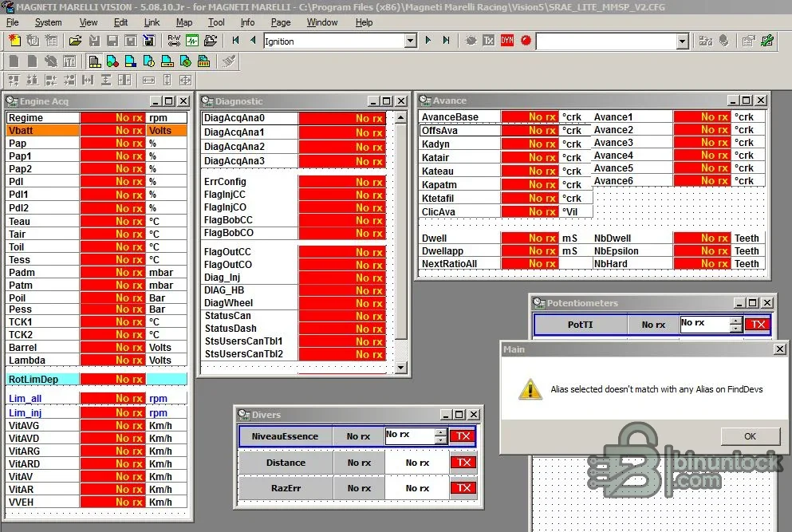Click the TX button for Distance

(463, 463)
